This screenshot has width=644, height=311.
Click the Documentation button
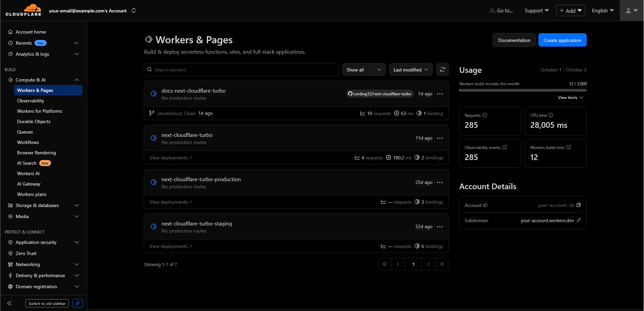514,40
